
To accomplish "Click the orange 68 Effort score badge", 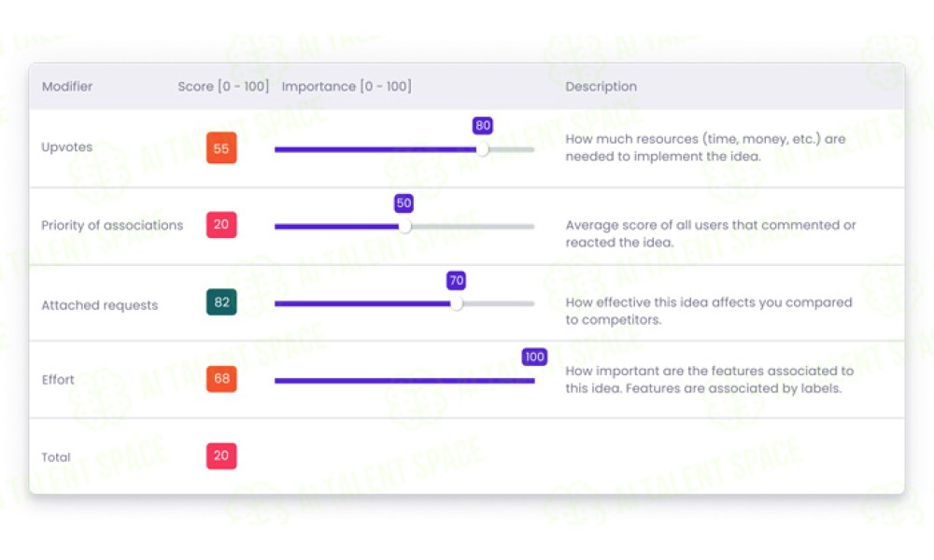I will [221, 379].
